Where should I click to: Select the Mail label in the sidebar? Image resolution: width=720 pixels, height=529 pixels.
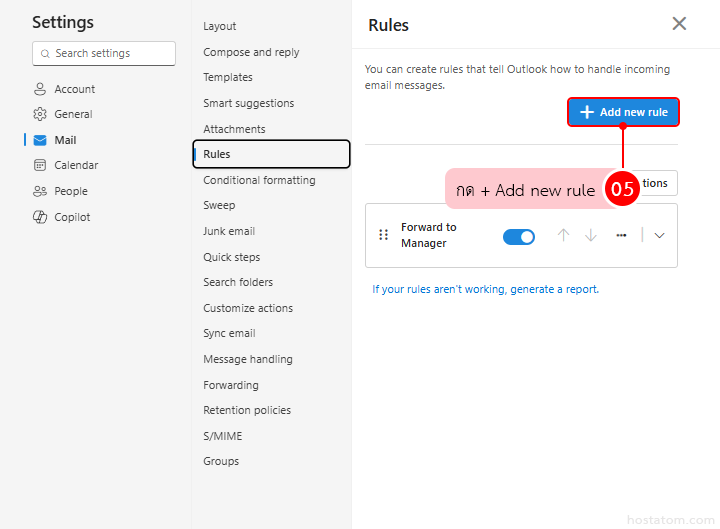coord(65,140)
